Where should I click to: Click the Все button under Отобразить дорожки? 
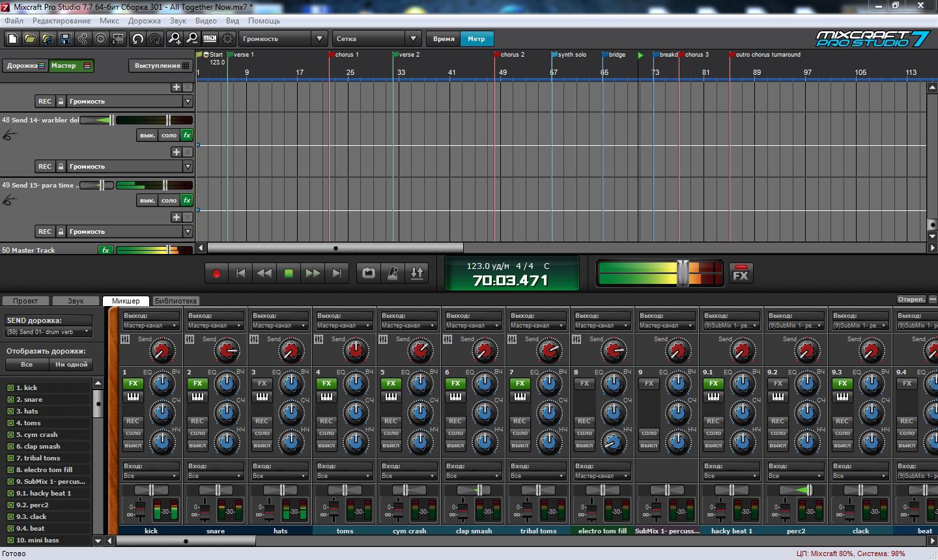coord(27,365)
